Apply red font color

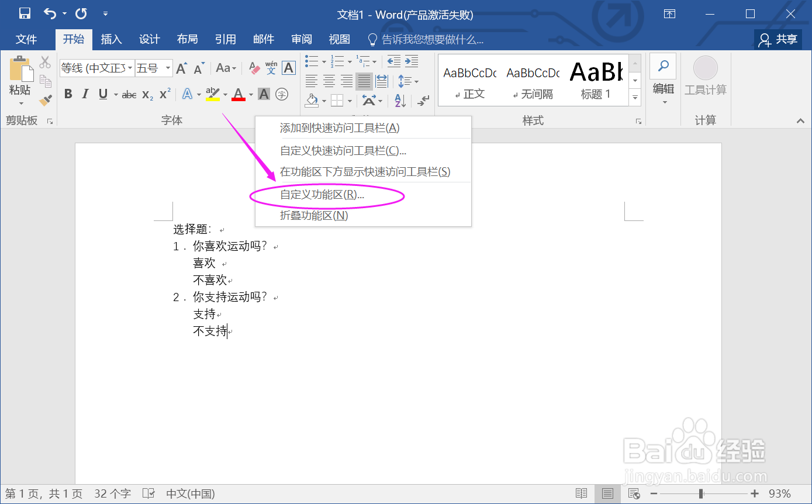click(238, 94)
